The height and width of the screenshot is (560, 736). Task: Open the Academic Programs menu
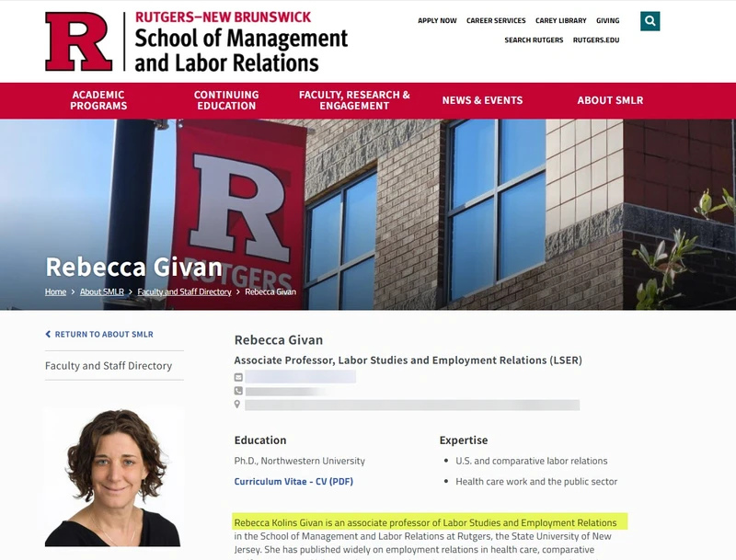click(98, 100)
